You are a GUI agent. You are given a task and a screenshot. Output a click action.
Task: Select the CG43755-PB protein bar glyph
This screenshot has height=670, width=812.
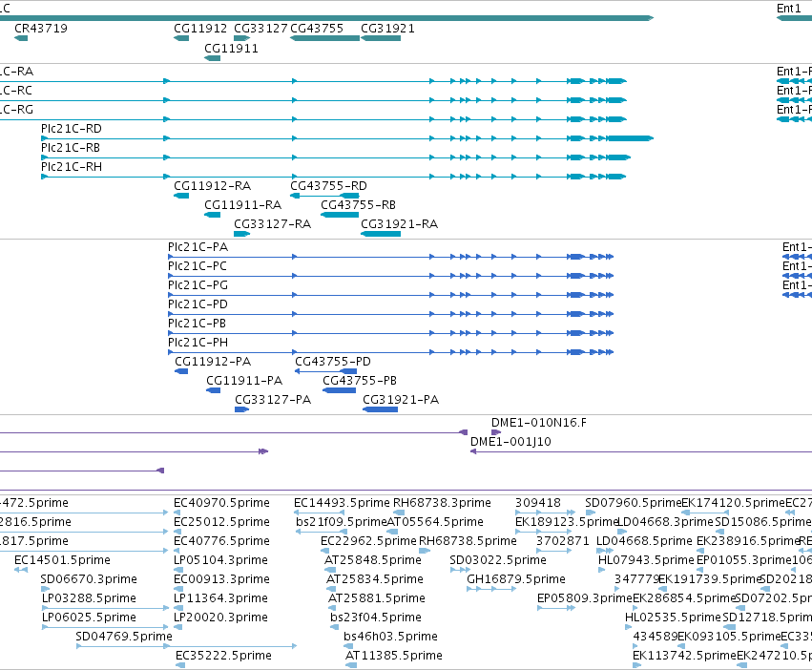point(339,390)
